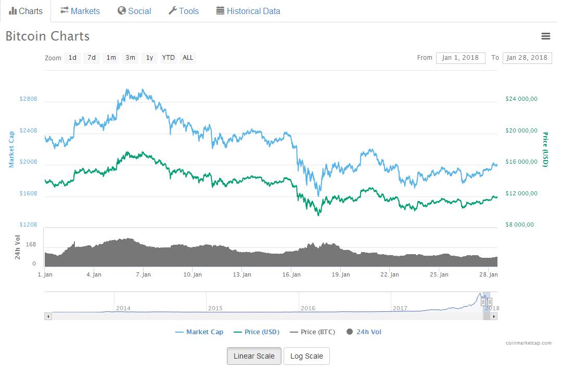Click the $120B market cap axis label
Viewport: 588px width, 382px height.
[29, 225]
